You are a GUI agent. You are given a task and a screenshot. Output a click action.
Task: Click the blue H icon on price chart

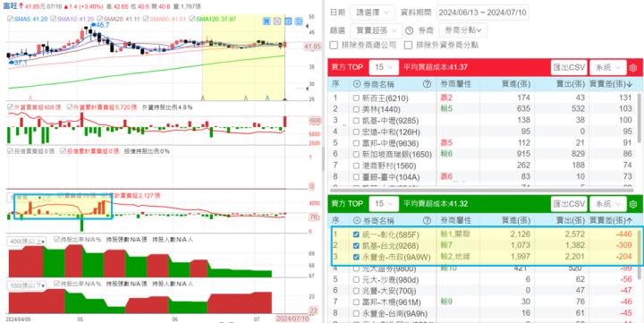267,21
